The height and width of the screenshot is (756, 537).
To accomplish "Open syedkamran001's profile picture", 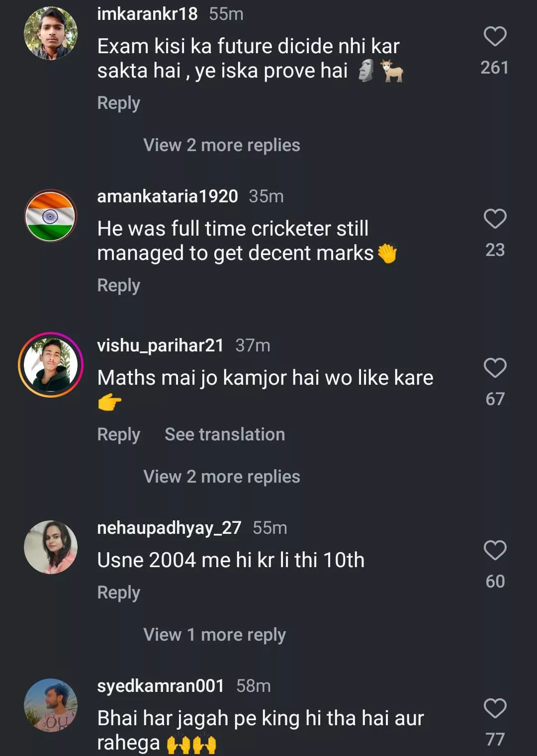I will [51, 705].
